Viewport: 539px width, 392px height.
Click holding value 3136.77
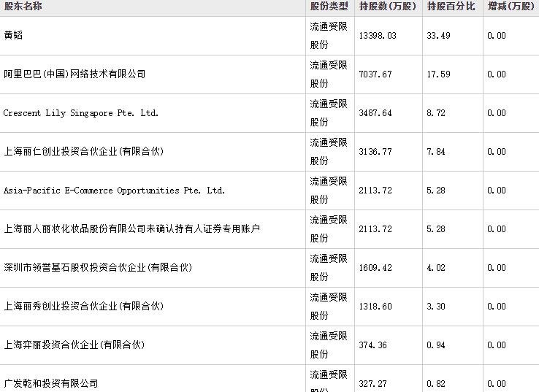point(375,152)
